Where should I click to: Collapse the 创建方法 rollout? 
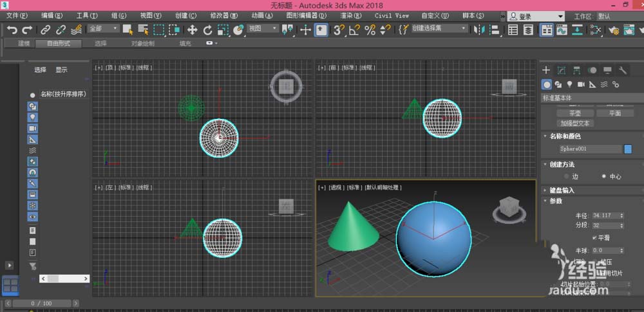click(562, 165)
